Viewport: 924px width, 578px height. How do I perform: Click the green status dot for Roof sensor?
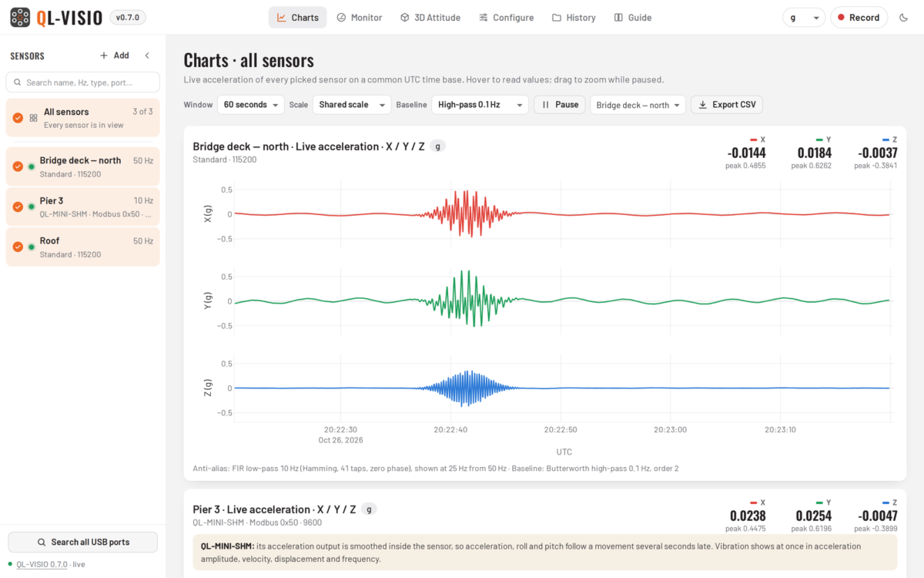point(32,247)
